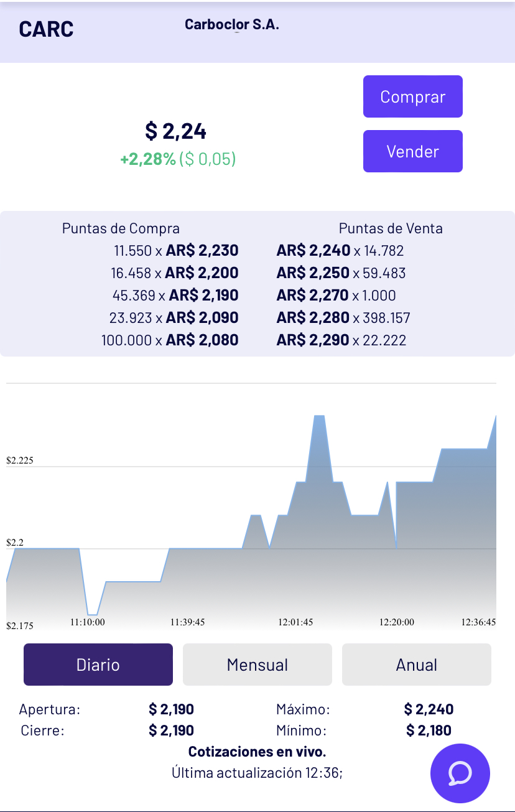Click the Mínimo value $ 2,180
The width and height of the screenshot is (515, 812).
(x=429, y=730)
